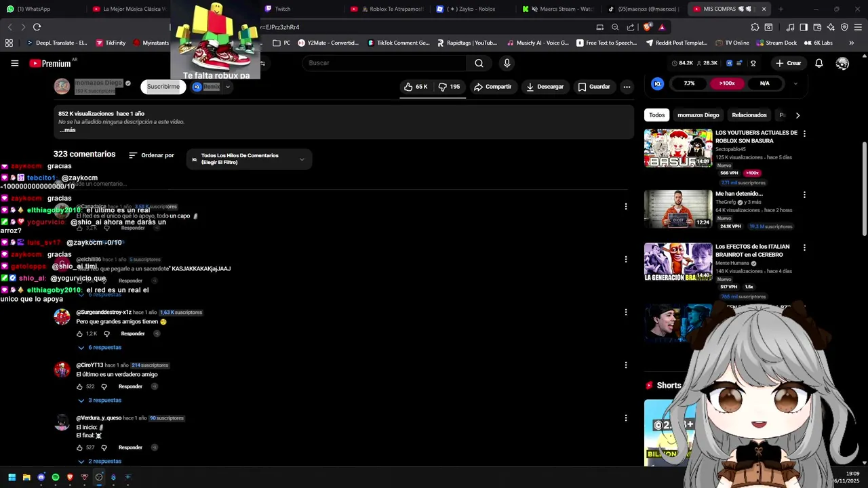Open options for @elchili86 comment
The image size is (868, 488).
626,259
